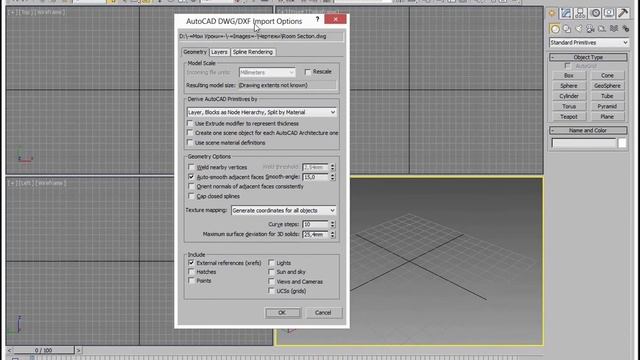This screenshot has width=640, height=360.
Task: Create a Tube primitive
Action: 607,96
